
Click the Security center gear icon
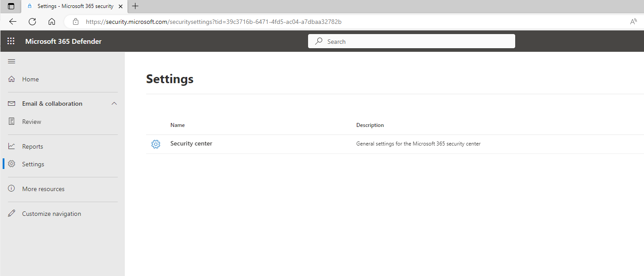point(156,144)
